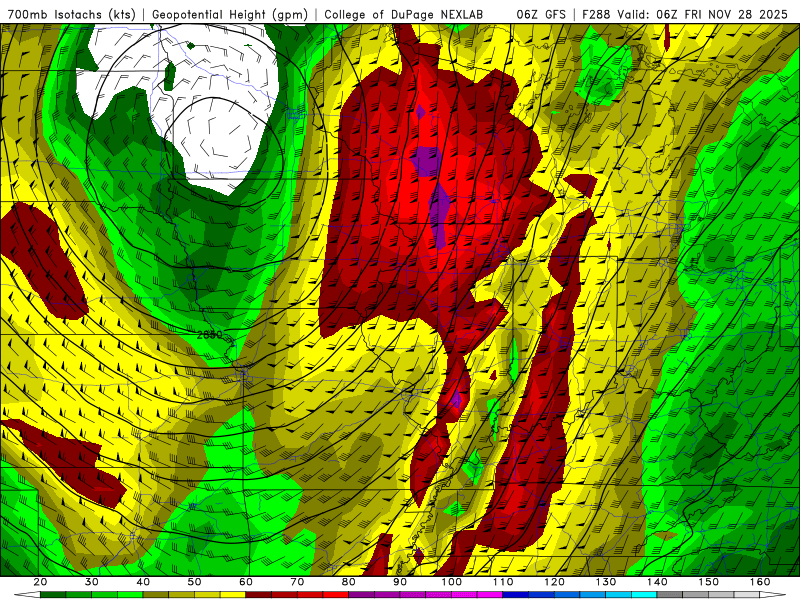Click the legend value '40'
This screenshot has height=600, width=800.
[143, 582]
